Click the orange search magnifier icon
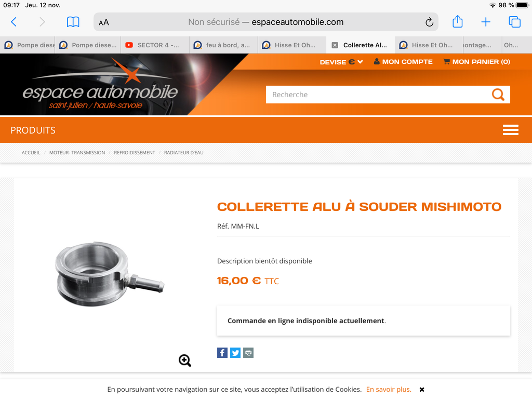This screenshot has width=532, height=399. (x=498, y=95)
